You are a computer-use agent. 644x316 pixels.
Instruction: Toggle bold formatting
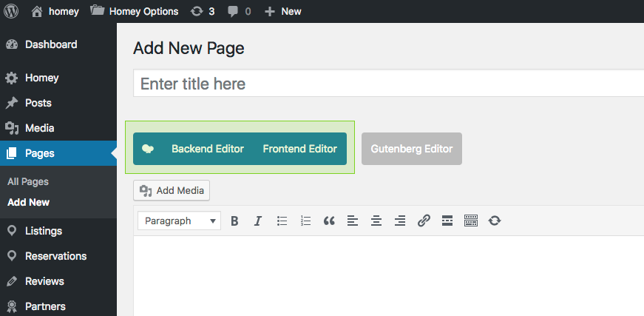[x=234, y=221]
